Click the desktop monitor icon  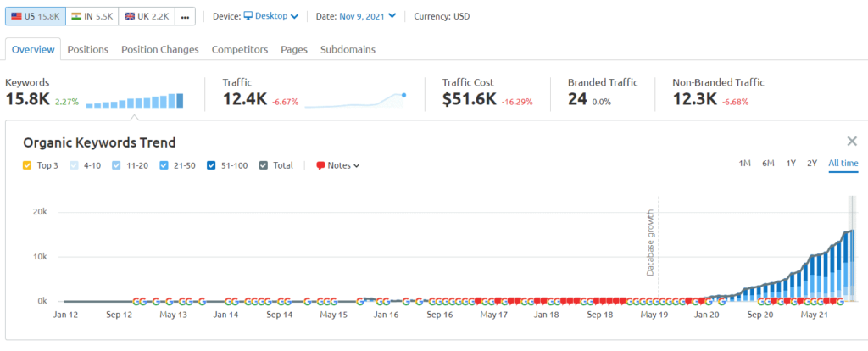tap(248, 17)
